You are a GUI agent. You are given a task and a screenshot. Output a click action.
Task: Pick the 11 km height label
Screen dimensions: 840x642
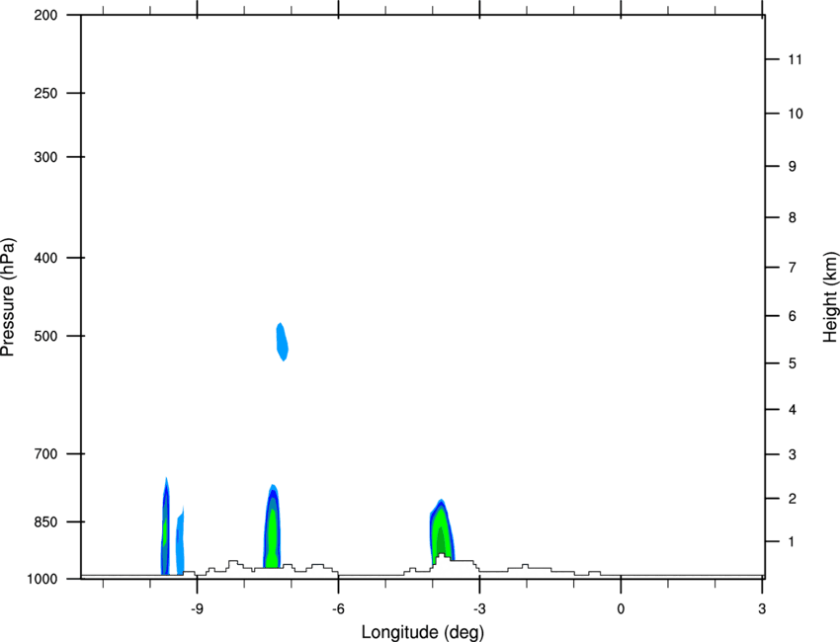[x=796, y=59]
